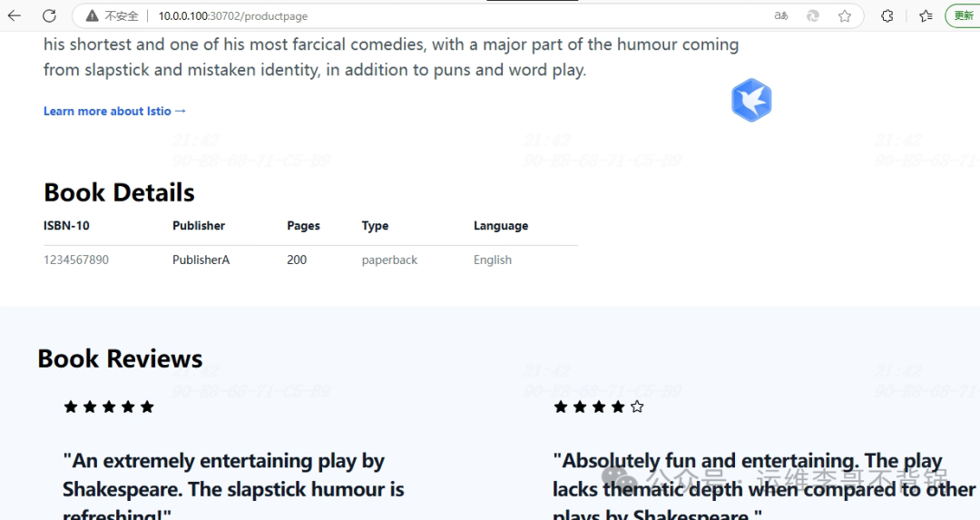Click the empty fifth star in second review
Viewport: 980px width, 520px height.
tap(637, 407)
